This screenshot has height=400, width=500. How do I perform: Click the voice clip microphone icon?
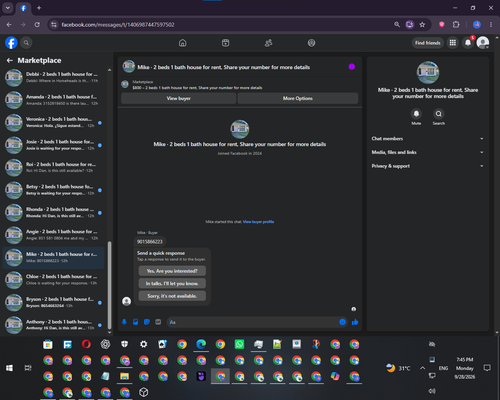coord(124,322)
